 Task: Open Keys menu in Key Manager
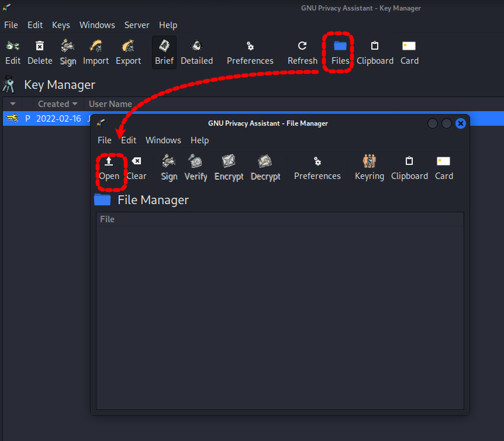point(61,25)
